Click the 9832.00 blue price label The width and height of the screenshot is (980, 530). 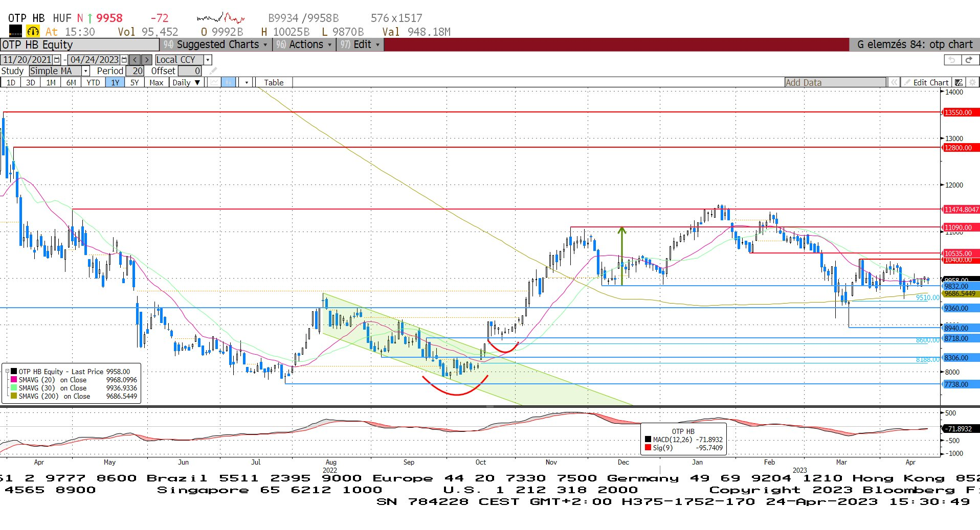click(960, 286)
